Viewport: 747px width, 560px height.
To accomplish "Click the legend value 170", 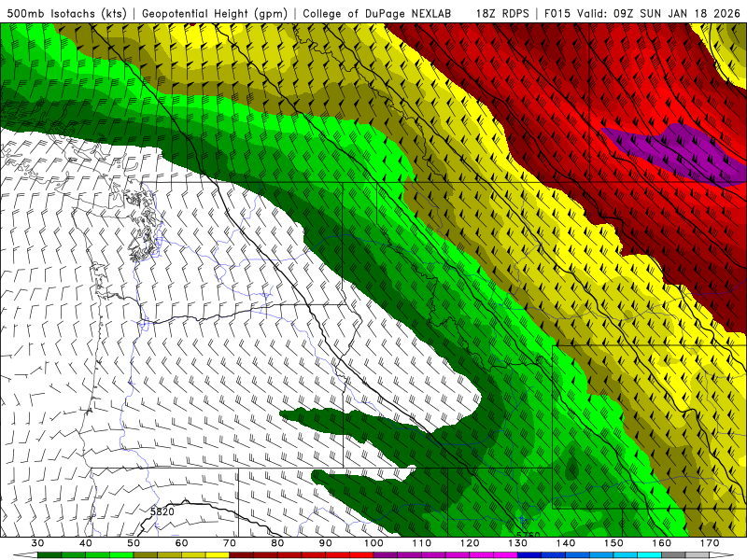I will (x=710, y=543).
